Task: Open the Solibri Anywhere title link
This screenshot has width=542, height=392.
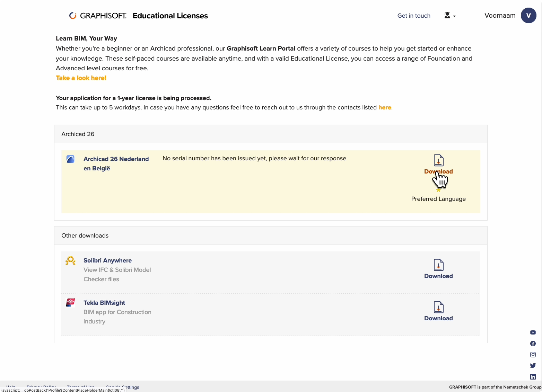Action: tap(107, 260)
